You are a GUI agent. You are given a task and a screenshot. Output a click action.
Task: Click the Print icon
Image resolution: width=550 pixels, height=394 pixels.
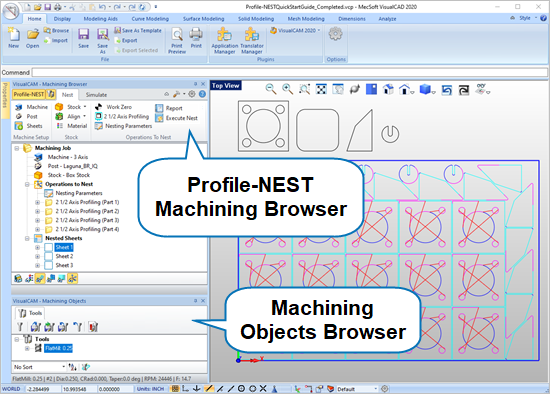196,38
